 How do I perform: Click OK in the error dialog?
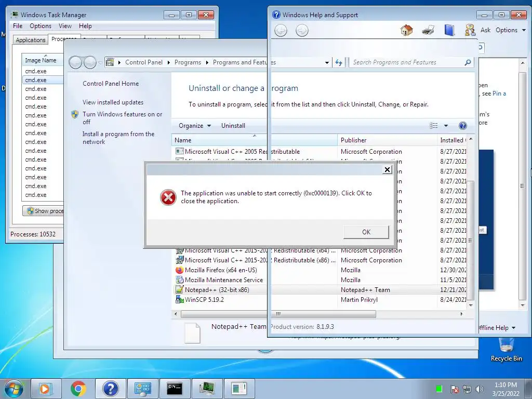[x=366, y=232]
